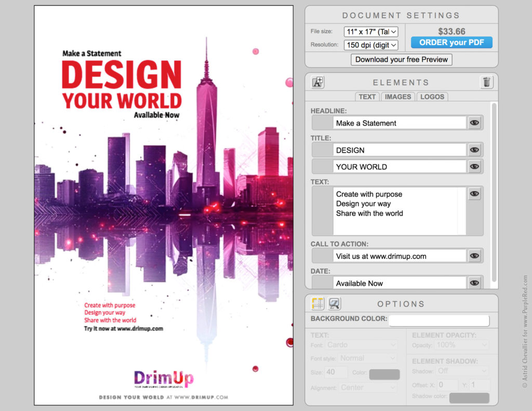Toggle visibility of the Call to Action
The width and height of the screenshot is (532, 411).
[x=474, y=256]
